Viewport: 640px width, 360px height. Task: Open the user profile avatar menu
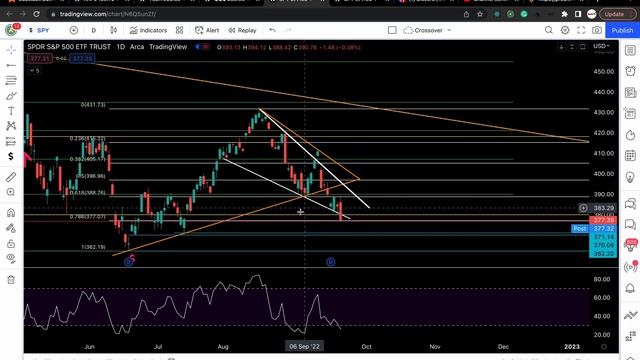pos(591,14)
